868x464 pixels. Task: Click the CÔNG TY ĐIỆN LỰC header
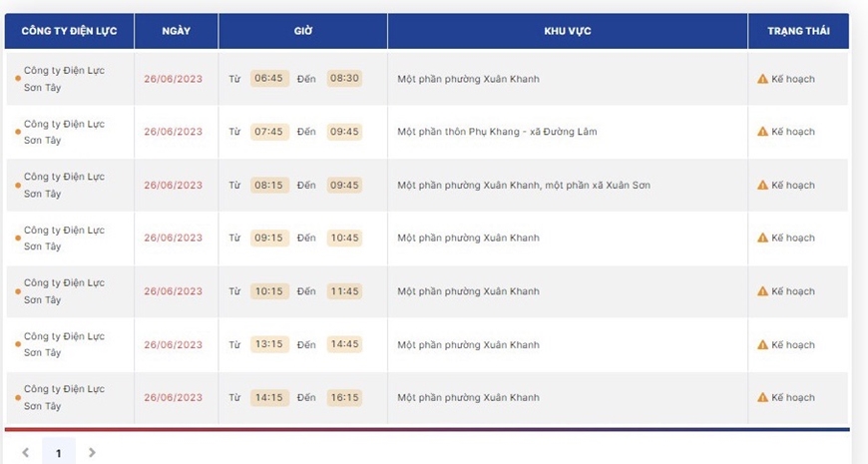69,31
